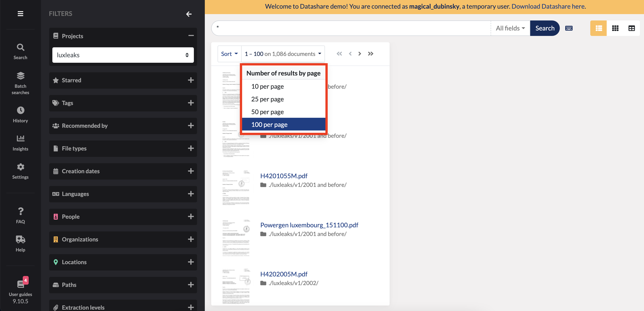Open the All fields dropdown
Viewport: 644px width, 311px height.
click(510, 28)
